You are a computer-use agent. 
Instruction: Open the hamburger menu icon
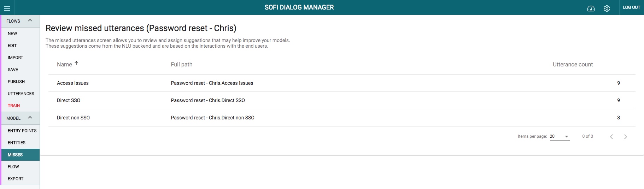pos(7,8)
